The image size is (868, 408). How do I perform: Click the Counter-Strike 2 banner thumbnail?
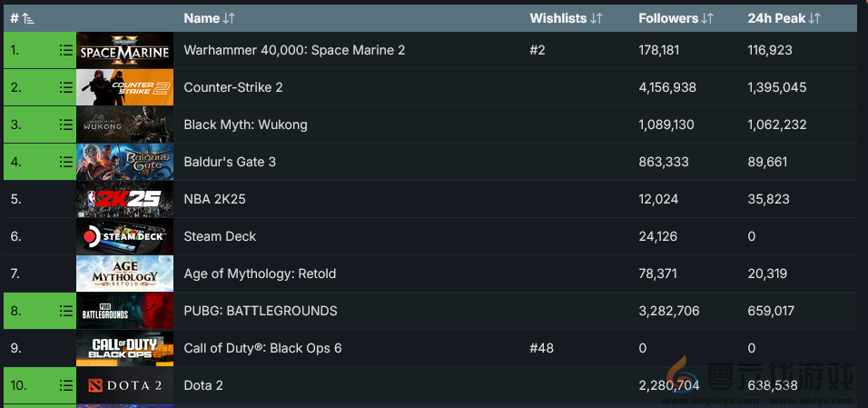(124, 88)
